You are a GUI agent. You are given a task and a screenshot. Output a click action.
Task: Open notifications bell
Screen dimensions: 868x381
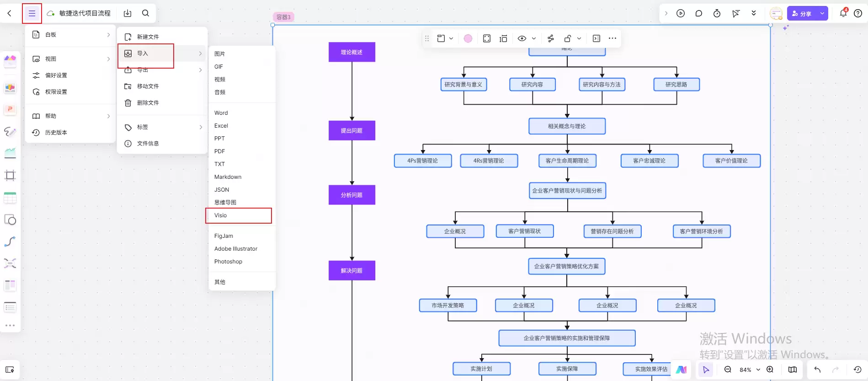point(843,13)
